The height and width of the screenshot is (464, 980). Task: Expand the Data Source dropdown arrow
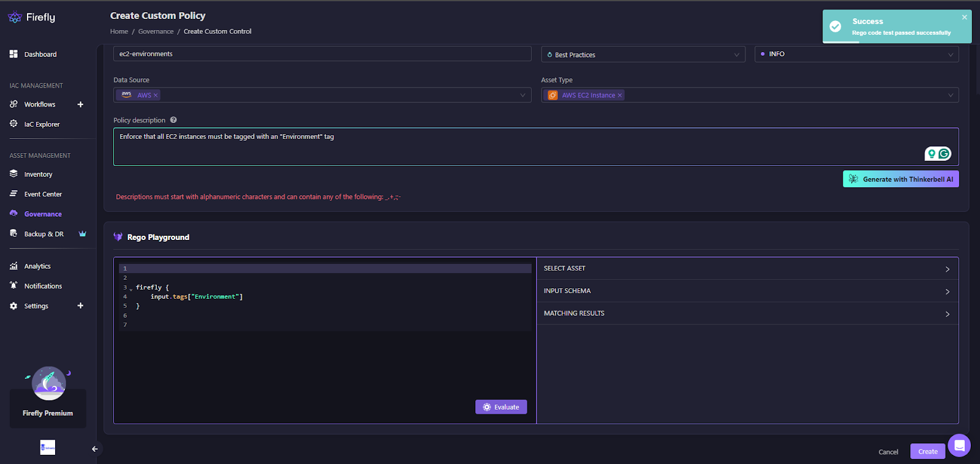(522, 95)
